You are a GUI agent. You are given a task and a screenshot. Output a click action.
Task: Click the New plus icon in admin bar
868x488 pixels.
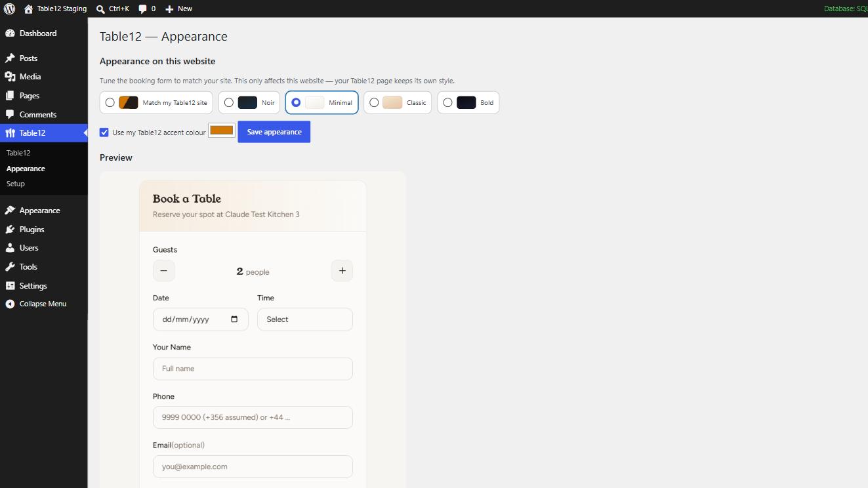[x=169, y=9]
